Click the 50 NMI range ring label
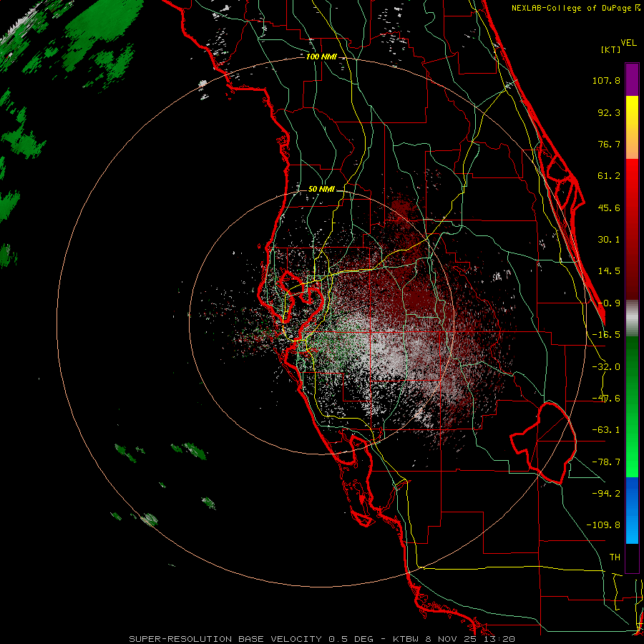The height and width of the screenshot is (644, 644). coord(321,190)
